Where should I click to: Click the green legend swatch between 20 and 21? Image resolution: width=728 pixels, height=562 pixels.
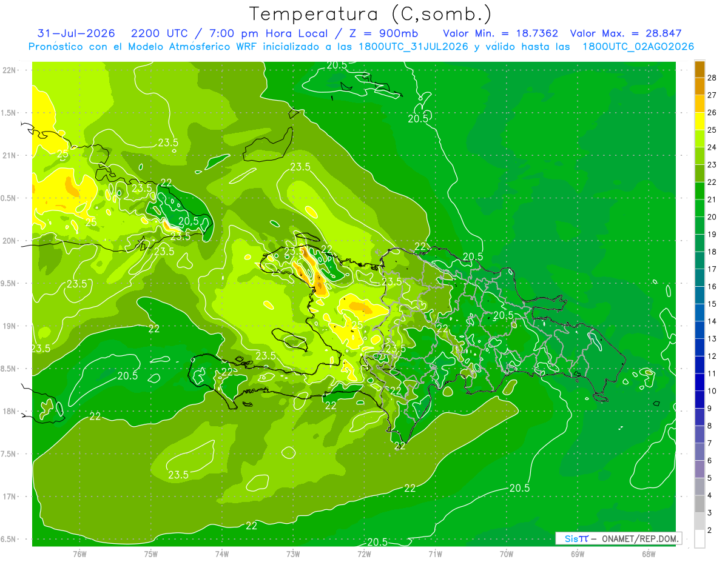coord(699,208)
